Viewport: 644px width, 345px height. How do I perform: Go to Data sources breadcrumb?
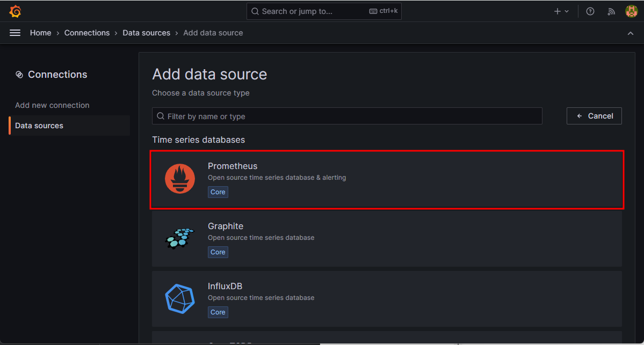pos(146,33)
